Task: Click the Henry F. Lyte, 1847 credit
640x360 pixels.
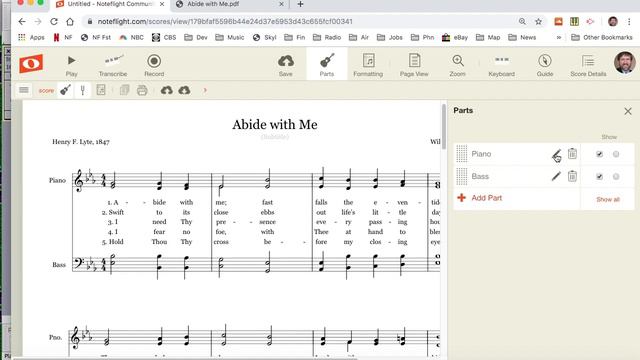Action: [x=81, y=142]
